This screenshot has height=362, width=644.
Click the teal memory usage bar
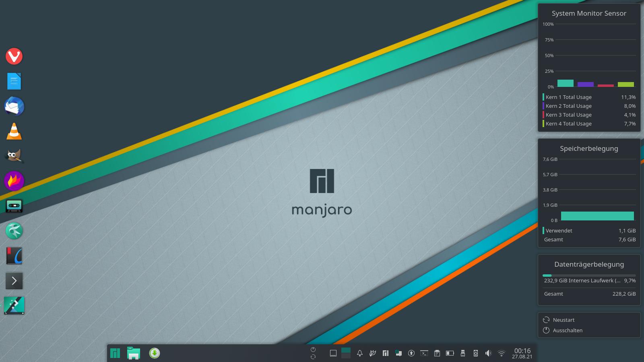(597, 216)
